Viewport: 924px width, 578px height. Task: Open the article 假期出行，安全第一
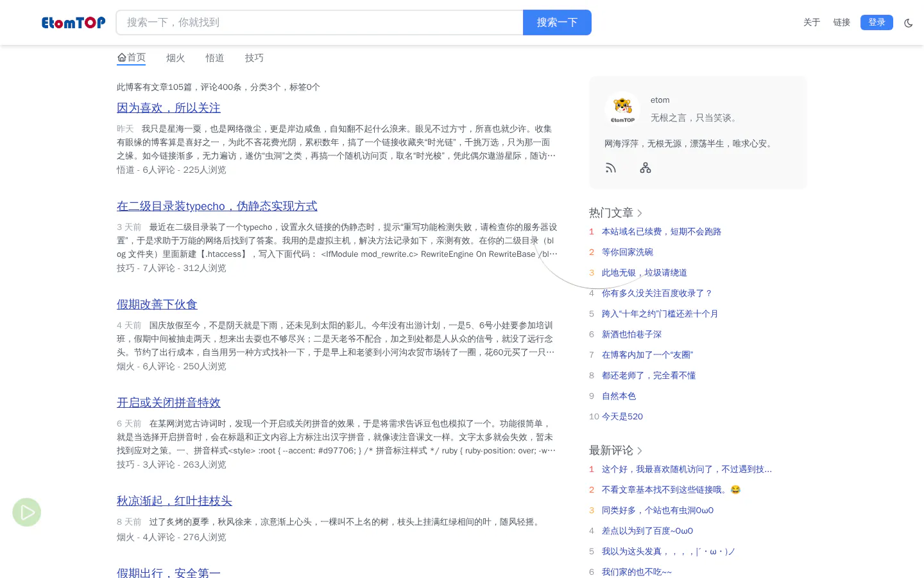click(169, 573)
